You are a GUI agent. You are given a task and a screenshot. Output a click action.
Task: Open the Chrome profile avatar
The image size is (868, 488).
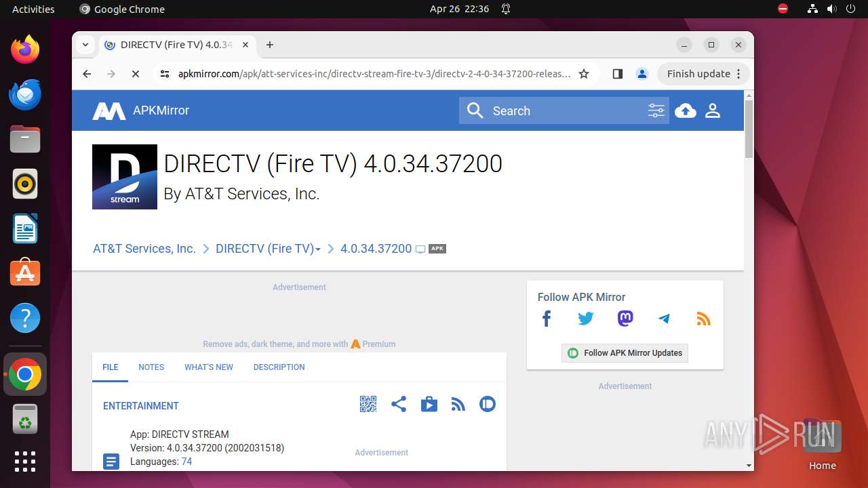[642, 74]
